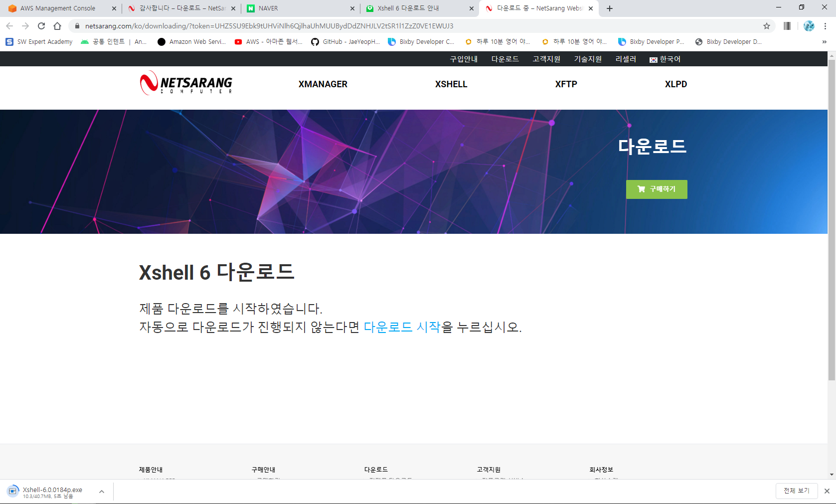Open 리셀러 in the top menu

626,59
